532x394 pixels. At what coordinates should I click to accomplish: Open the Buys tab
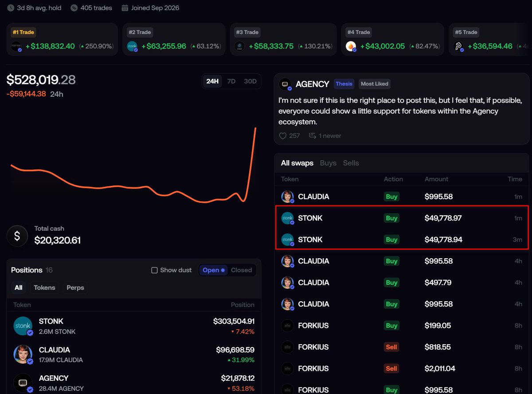click(x=328, y=163)
